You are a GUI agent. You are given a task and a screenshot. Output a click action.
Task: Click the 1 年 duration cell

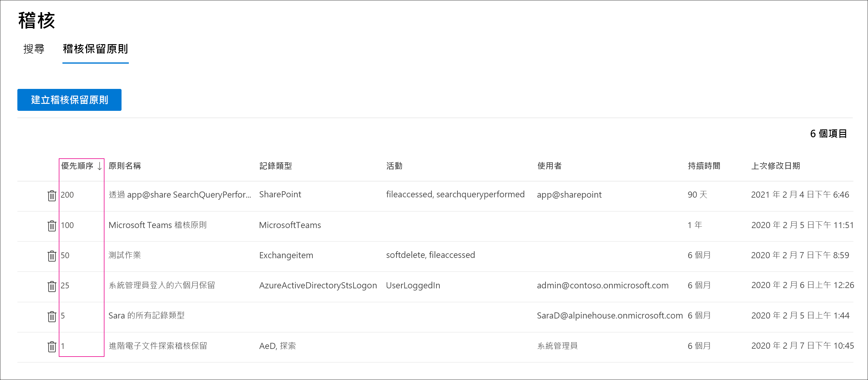click(695, 225)
